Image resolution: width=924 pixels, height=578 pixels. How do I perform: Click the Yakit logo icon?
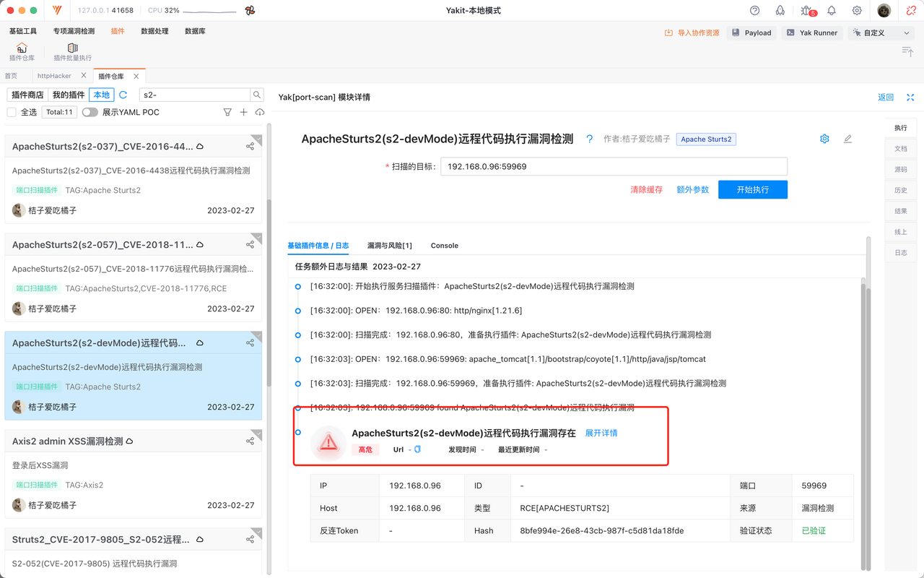pyautogui.click(x=57, y=11)
